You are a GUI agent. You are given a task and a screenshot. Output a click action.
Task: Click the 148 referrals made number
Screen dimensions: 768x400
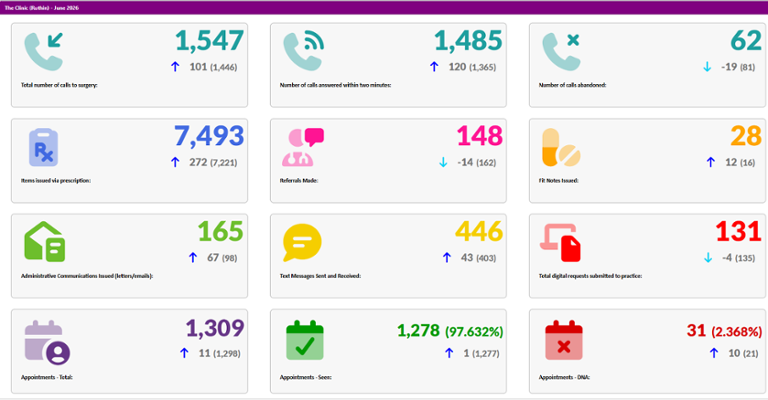pos(480,136)
